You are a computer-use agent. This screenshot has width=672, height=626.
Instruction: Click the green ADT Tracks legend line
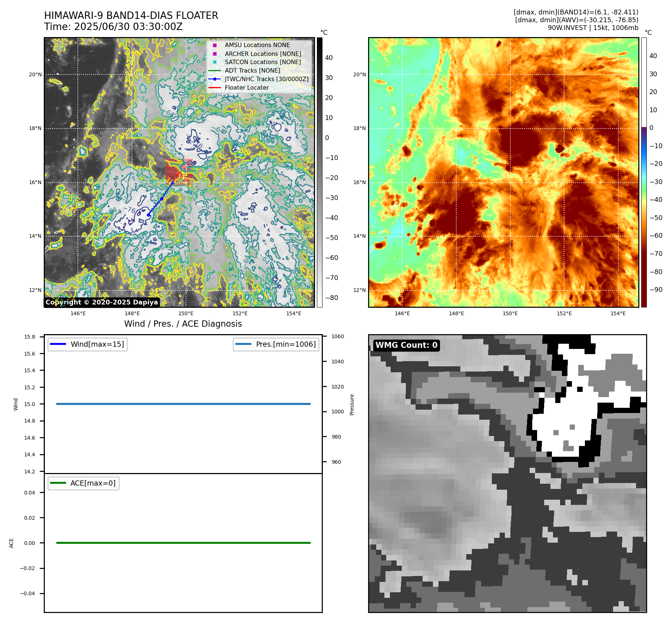pyautogui.click(x=215, y=70)
